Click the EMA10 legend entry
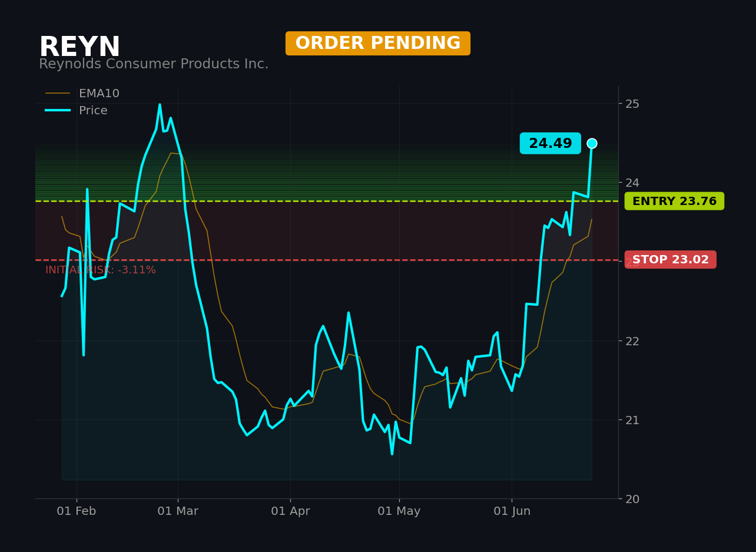756x552 pixels. click(82, 94)
